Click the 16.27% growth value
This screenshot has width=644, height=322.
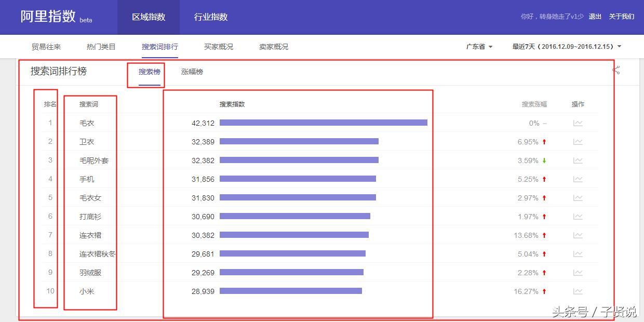coord(526,291)
